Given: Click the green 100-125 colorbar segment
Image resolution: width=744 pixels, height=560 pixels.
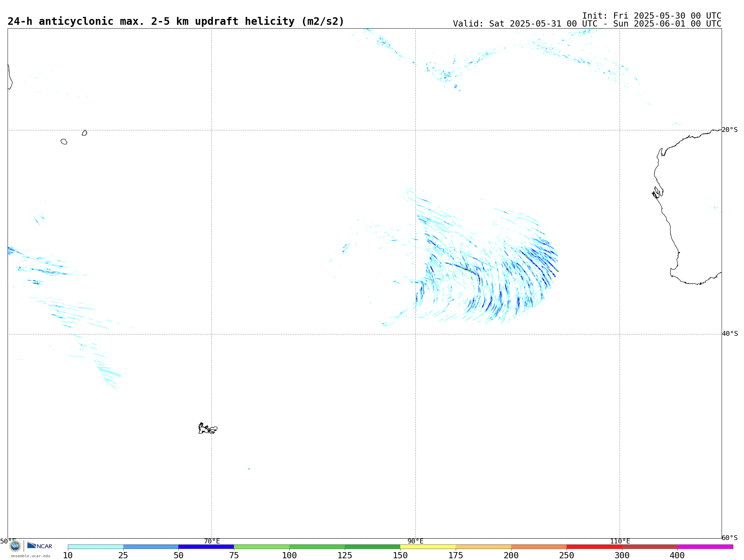Looking at the screenshot, I should point(317,547).
